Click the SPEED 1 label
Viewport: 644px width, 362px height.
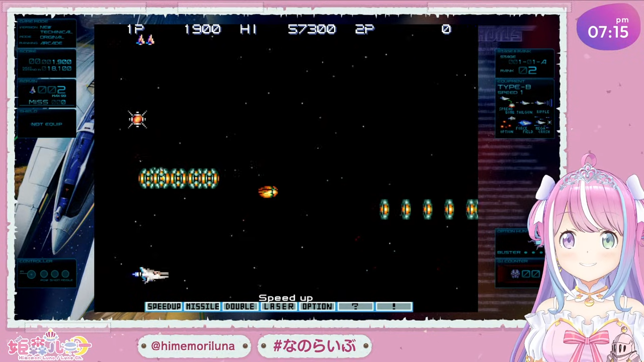tap(511, 93)
